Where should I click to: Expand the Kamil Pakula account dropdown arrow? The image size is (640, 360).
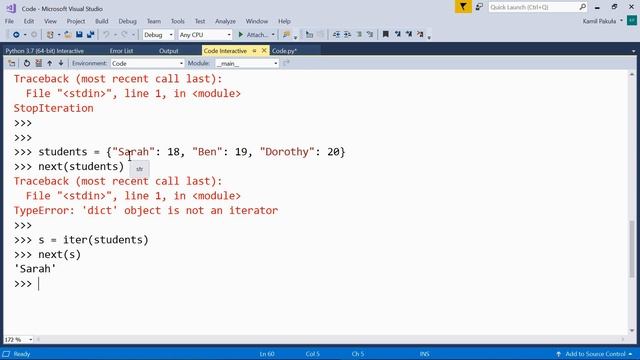coord(621,21)
